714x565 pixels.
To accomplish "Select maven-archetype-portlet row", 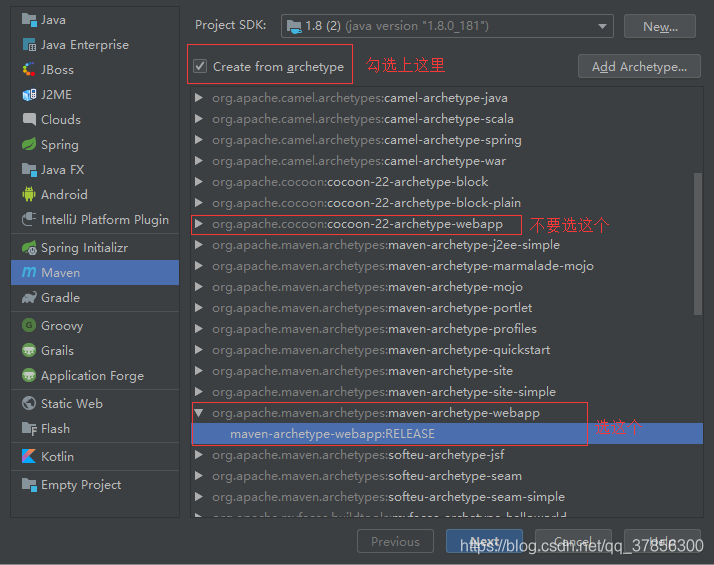I will point(447,308).
